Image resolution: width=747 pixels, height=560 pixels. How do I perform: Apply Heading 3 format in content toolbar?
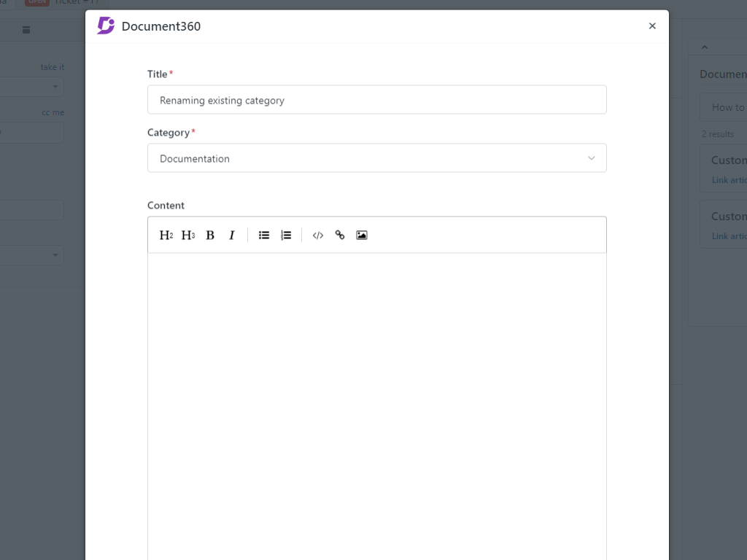click(x=187, y=235)
